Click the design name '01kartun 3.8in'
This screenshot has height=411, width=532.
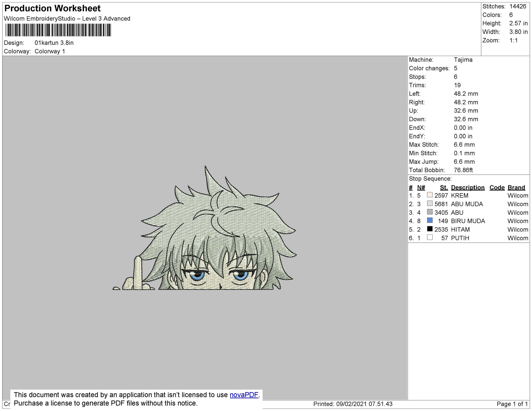pos(54,43)
